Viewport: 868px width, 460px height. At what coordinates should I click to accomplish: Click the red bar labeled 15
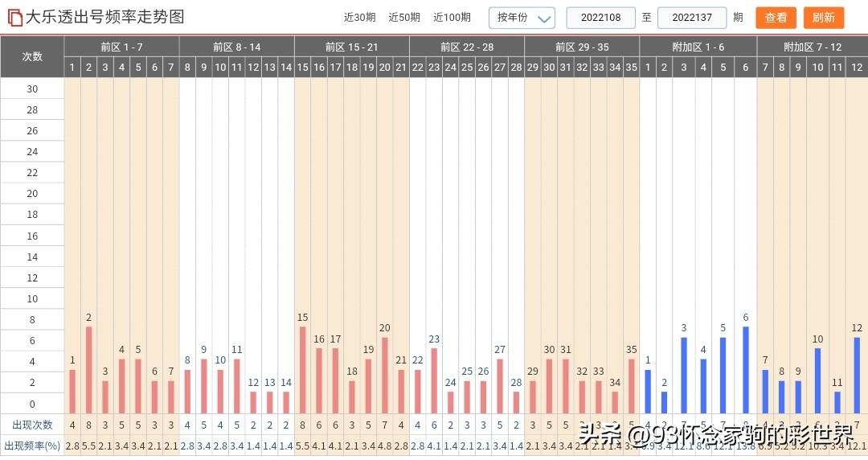[302, 370]
